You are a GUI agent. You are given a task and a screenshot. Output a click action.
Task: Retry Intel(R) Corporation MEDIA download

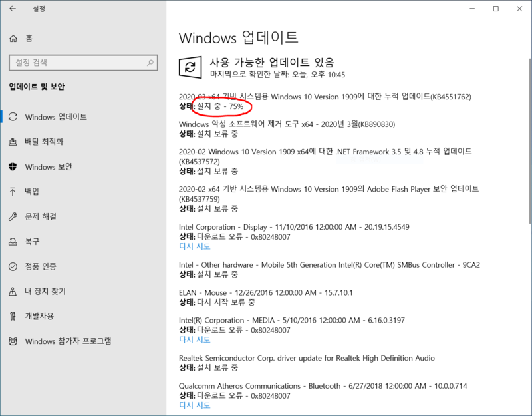[194, 339]
